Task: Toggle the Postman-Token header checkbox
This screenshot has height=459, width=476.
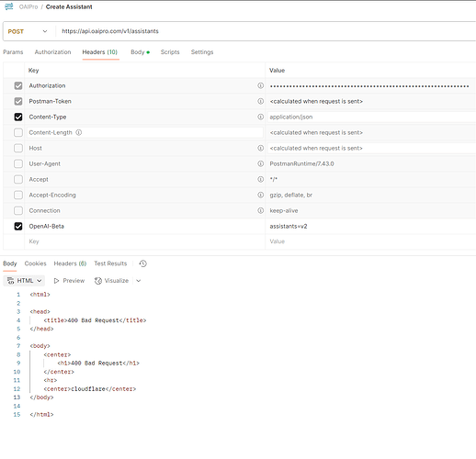Action: 18,101
